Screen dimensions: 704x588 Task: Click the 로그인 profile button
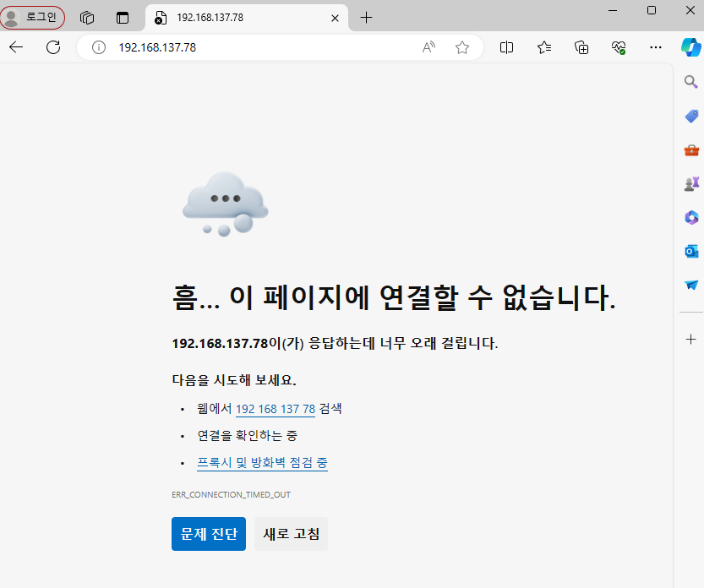[x=32, y=18]
